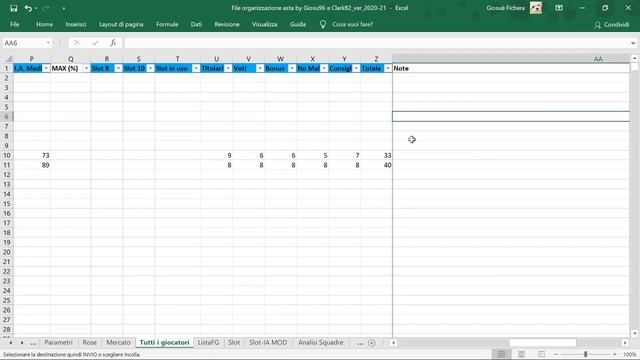Switch to the Parametri sheet tab
The image size is (640, 360).
(x=58, y=342)
